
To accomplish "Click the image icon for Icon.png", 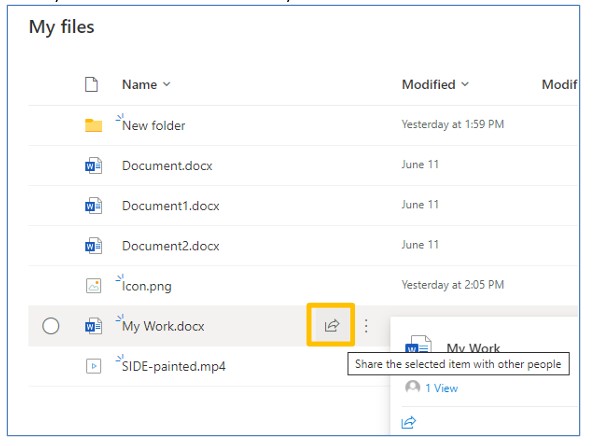I will tap(93, 286).
